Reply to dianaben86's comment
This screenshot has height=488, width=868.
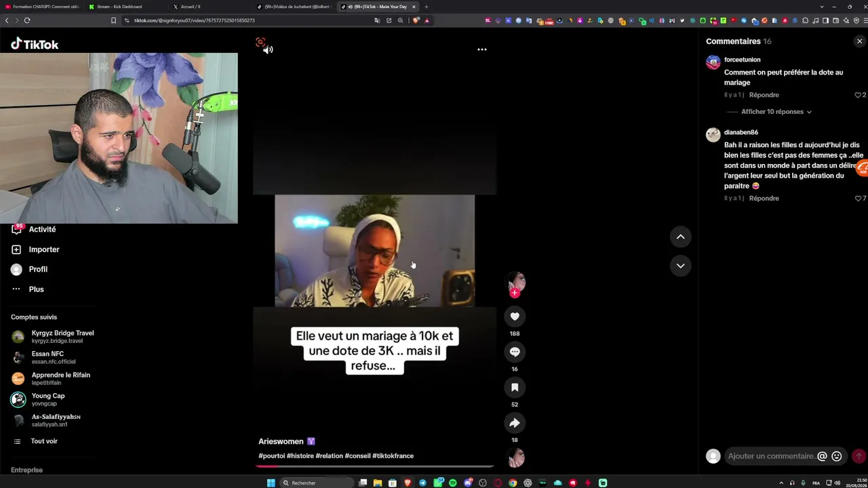pyautogui.click(x=764, y=199)
